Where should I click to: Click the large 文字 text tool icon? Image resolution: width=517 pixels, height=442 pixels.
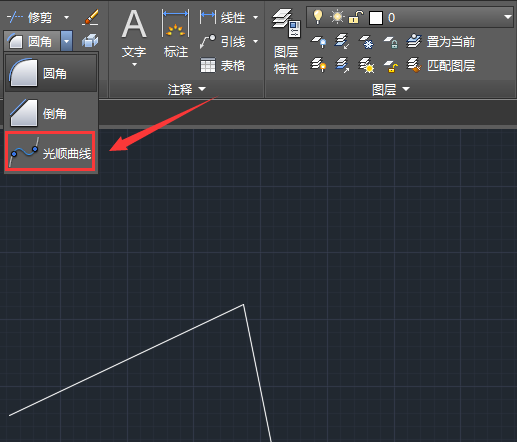coord(134,24)
